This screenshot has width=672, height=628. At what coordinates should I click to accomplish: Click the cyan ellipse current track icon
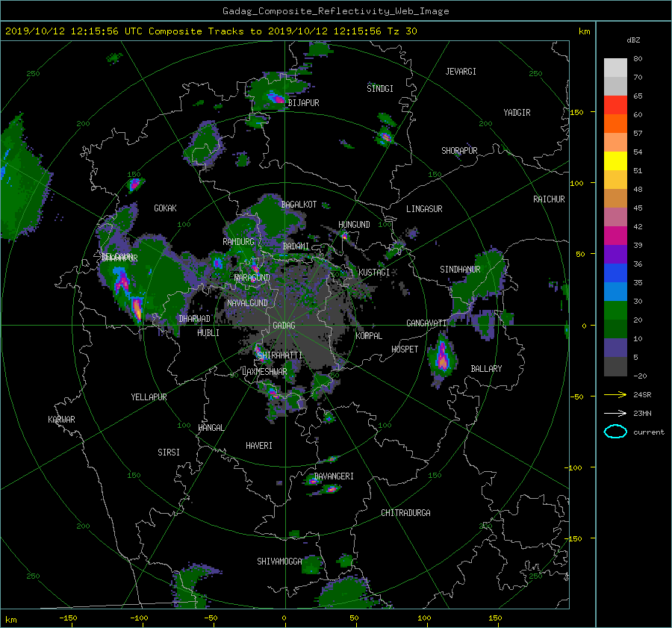[x=615, y=432]
